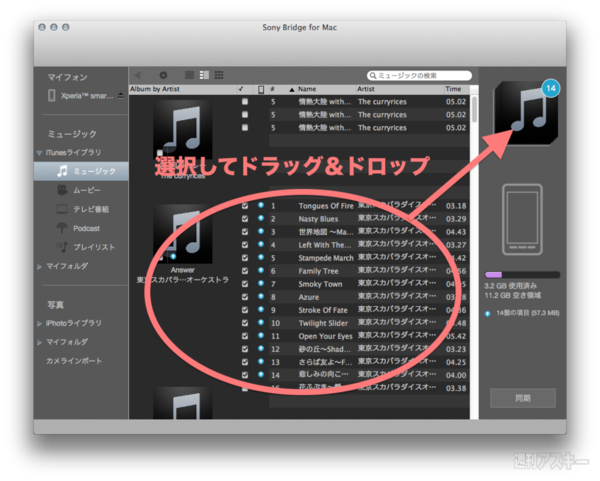Uncheck Left With The... checkbox
The height and width of the screenshot is (481, 600).
coord(245,245)
